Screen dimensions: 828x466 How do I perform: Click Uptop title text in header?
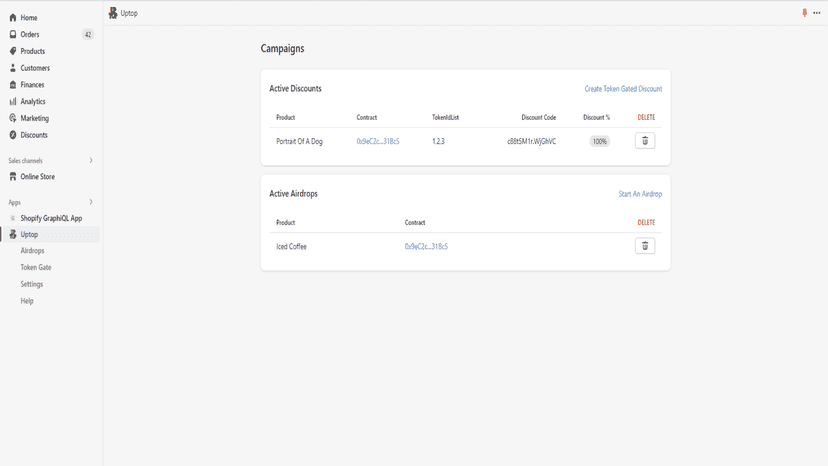pyautogui.click(x=129, y=13)
